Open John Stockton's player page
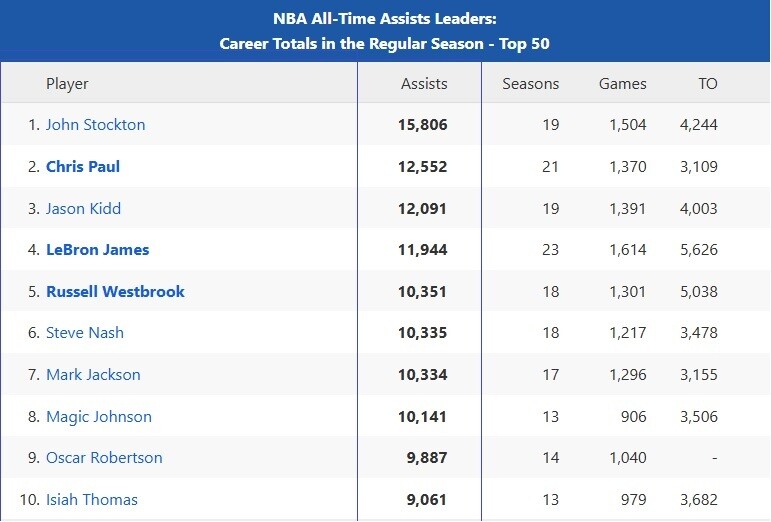The height and width of the screenshot is (522, 771). point(95,125)
